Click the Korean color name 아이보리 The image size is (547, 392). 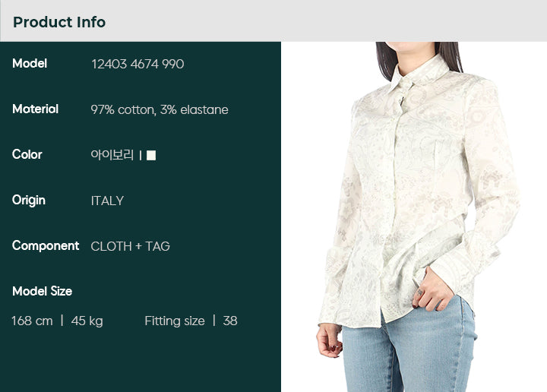tap(112, 154)
